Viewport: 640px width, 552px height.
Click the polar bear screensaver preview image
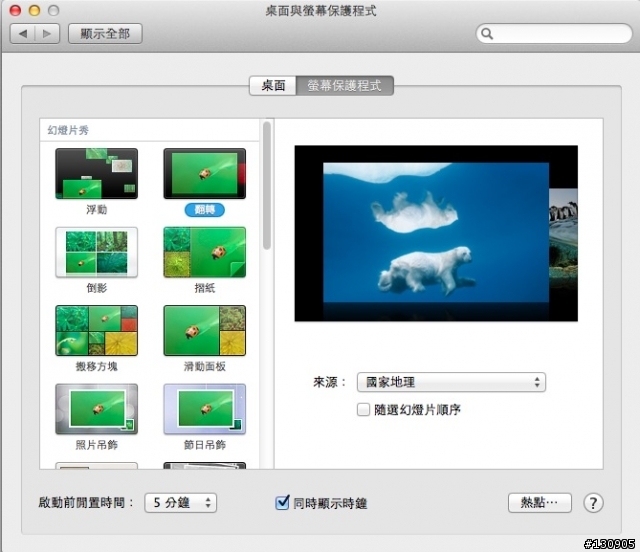[436, 233]
